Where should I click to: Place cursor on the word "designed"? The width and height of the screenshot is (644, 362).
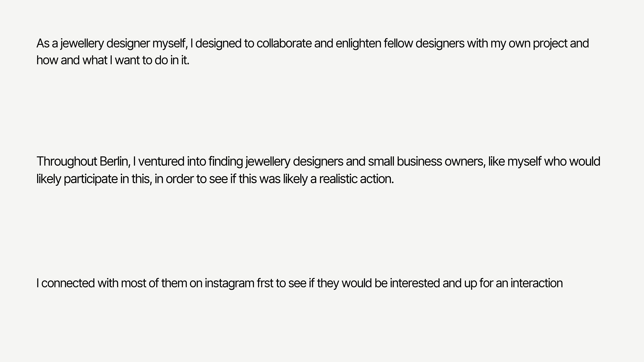pyautogui.click(x=218, y=43)
